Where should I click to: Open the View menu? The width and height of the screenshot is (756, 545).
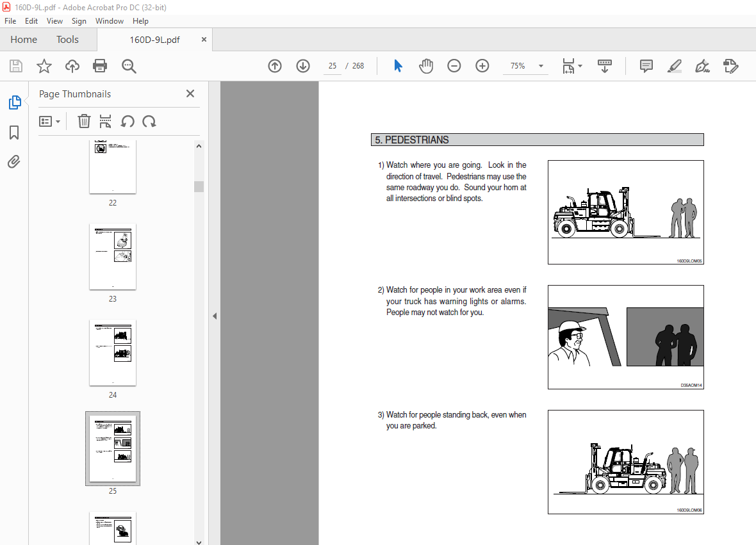[x=54, y=21]
